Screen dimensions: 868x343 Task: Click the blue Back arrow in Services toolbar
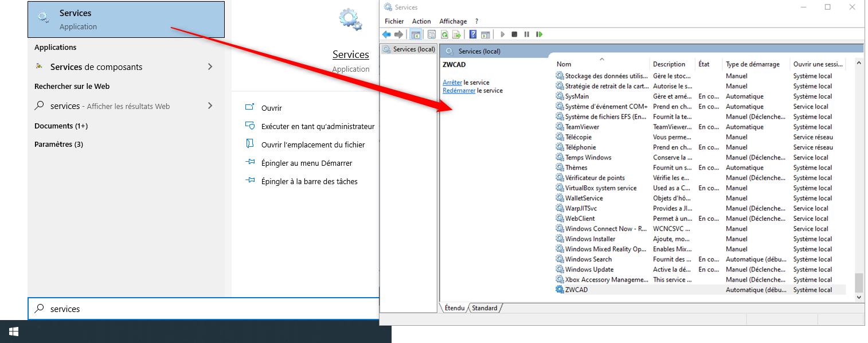coord(386,34)
